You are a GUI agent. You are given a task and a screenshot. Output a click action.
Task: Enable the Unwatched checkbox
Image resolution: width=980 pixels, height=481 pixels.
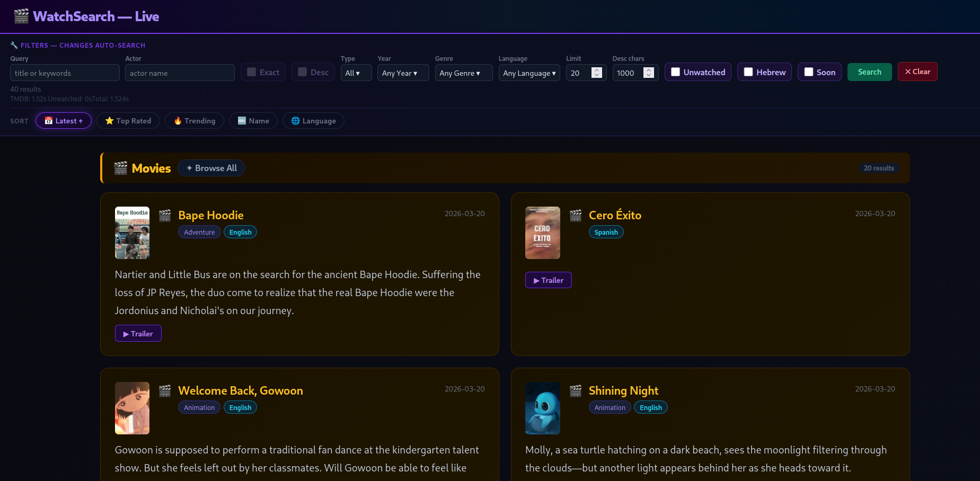676,72
